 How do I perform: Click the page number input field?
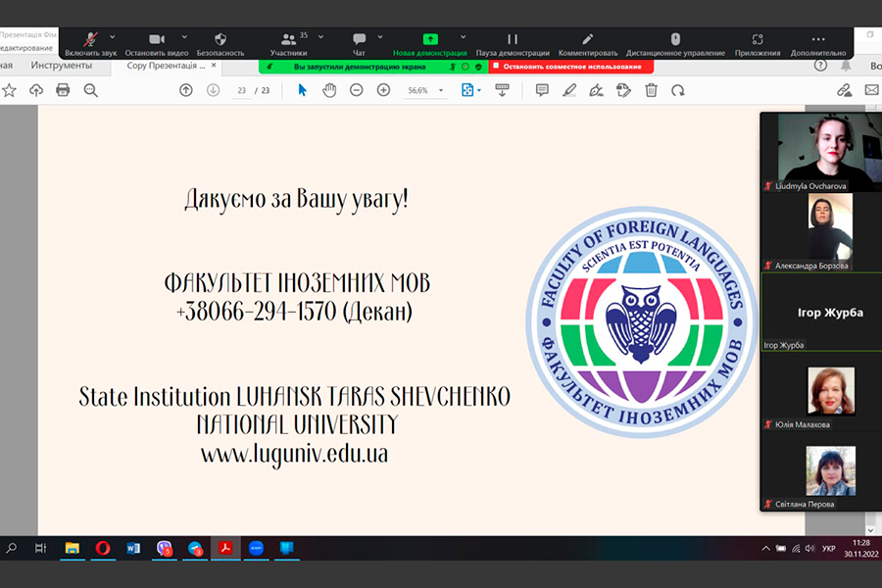pos(240,90)
